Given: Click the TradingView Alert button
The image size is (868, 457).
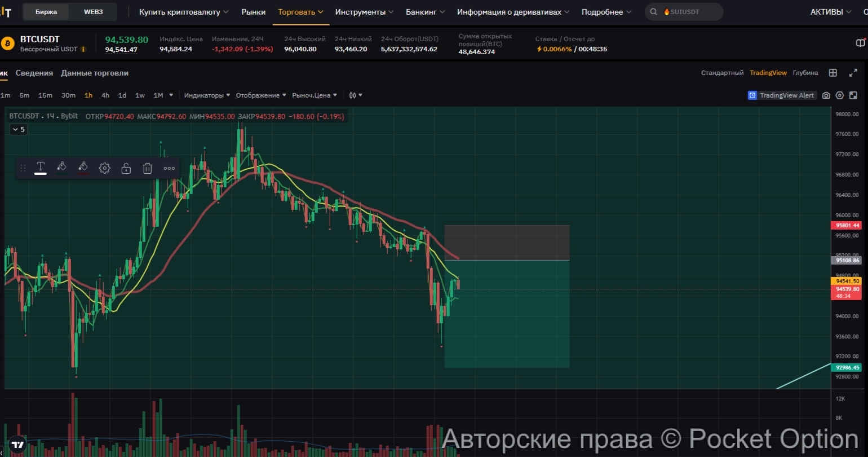Looking at the screenshot, I should (x=781, y=95).
